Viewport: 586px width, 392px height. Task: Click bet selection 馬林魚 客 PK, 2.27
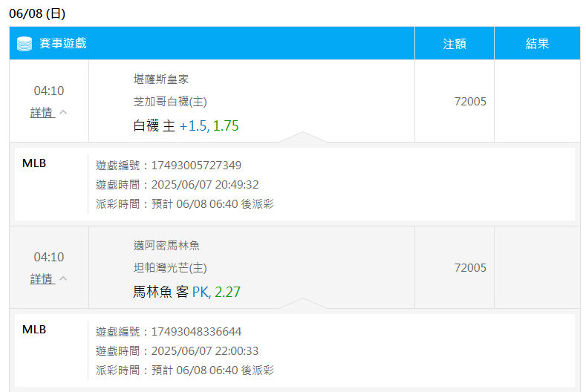pos(186,292)
